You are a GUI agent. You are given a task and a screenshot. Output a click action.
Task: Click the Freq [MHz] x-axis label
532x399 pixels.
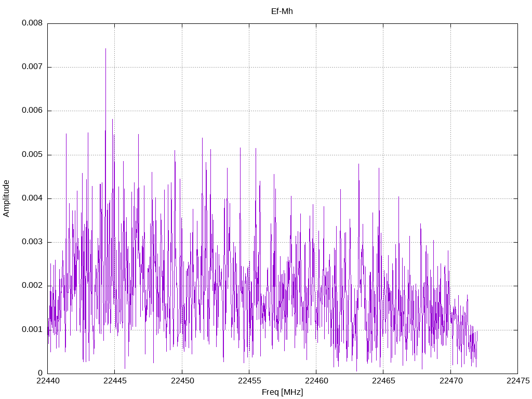(x=282, y=392)
